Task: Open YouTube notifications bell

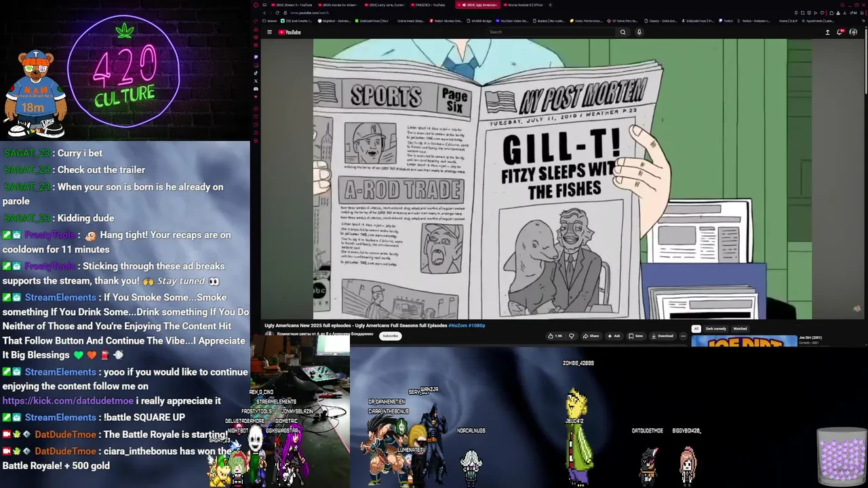Action: point(841,32)
